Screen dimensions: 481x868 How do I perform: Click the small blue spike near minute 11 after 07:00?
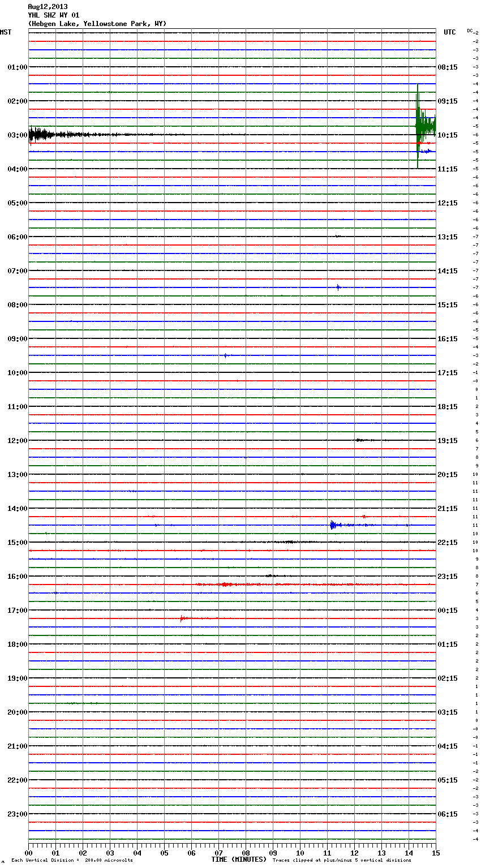[x=338, y=287]
